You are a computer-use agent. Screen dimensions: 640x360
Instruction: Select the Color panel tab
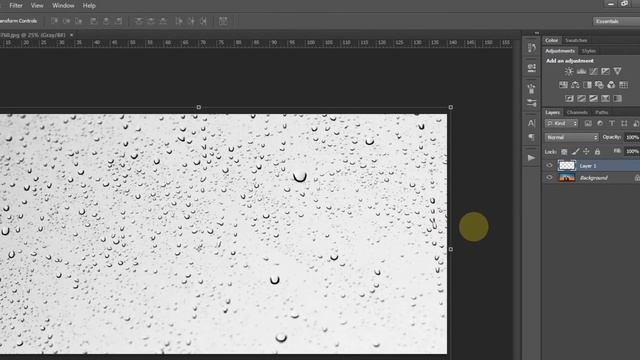coord(551,40)
